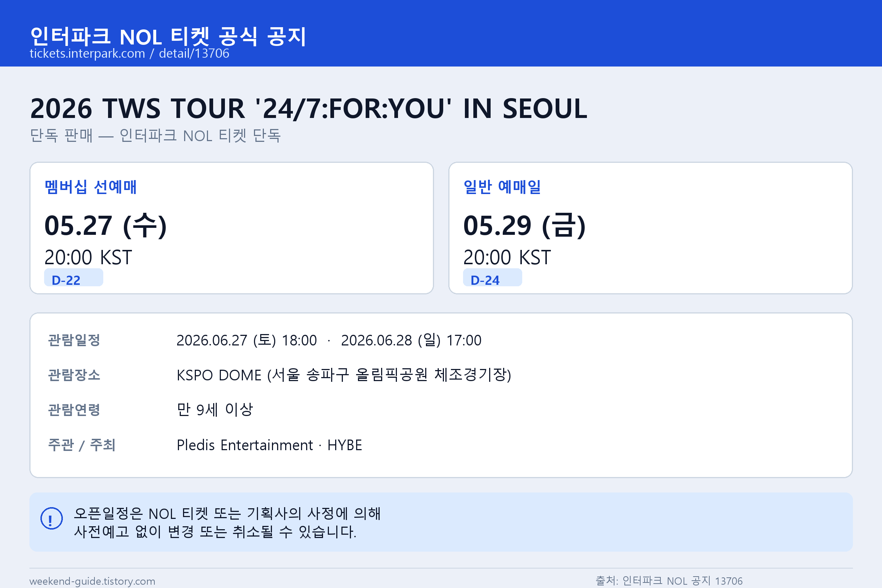Select the KSPO DOME venue text
Screen dimensions: 882x588
pos(344,375)
